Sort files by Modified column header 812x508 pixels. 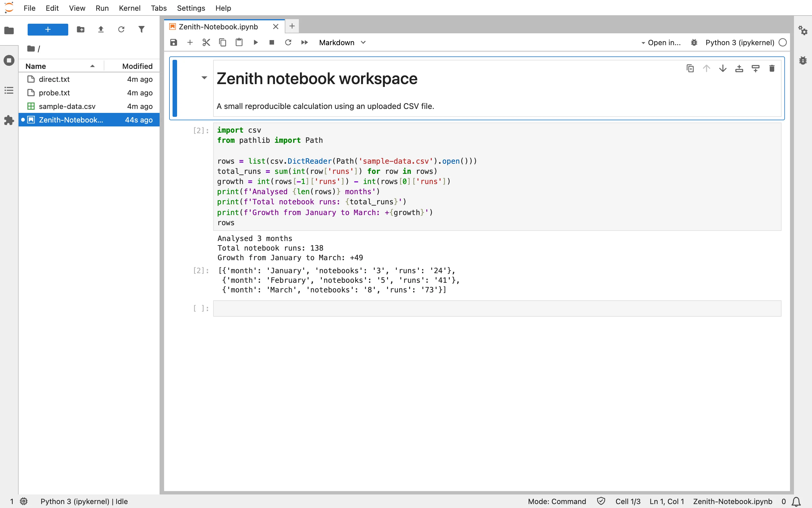click(132, 66)
